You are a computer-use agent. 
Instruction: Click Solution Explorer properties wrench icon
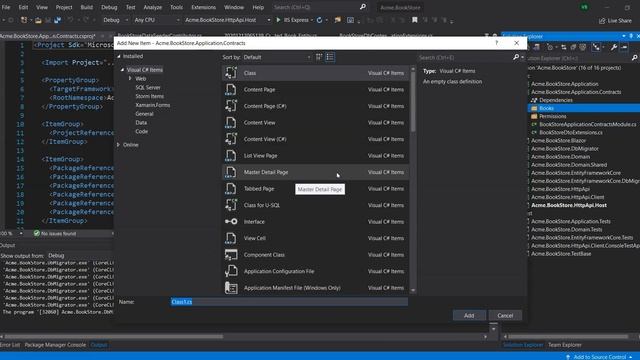pyautogui.click(x=613, y=48)
